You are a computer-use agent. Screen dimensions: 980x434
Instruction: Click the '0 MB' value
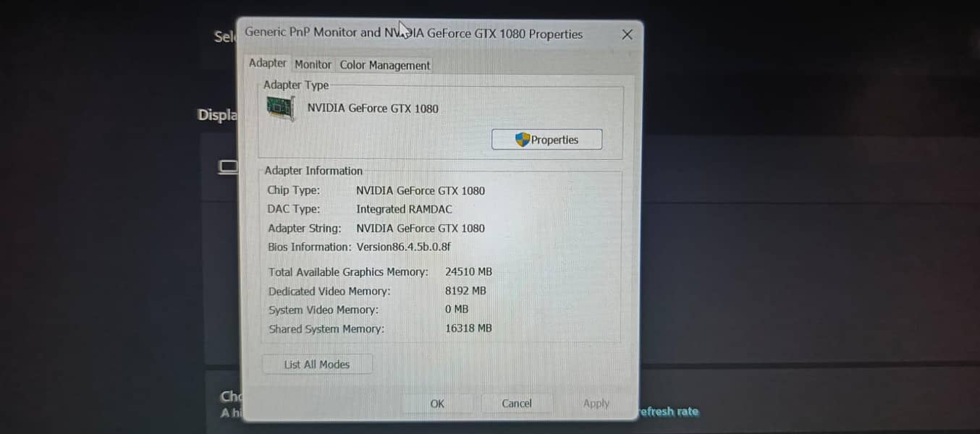tap(457, 310)
